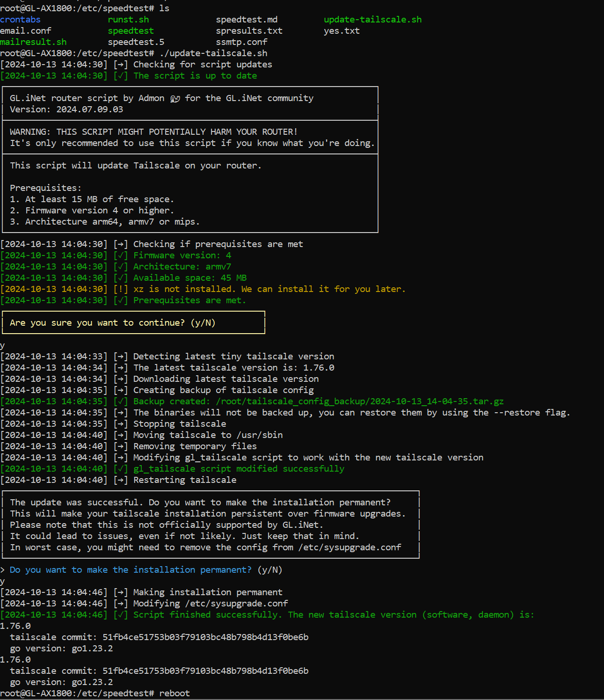Click the speedtest.md file name
Screen dimensions: 604x700
click(x=247, y=20)
